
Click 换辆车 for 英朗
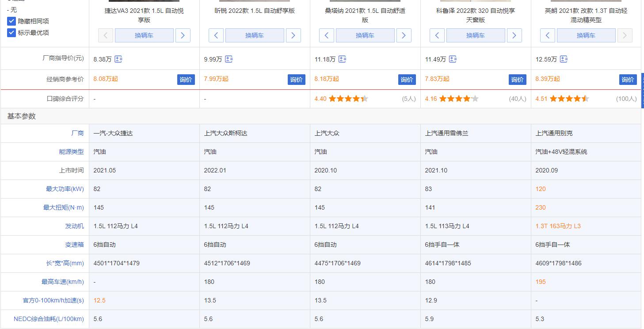586,35
